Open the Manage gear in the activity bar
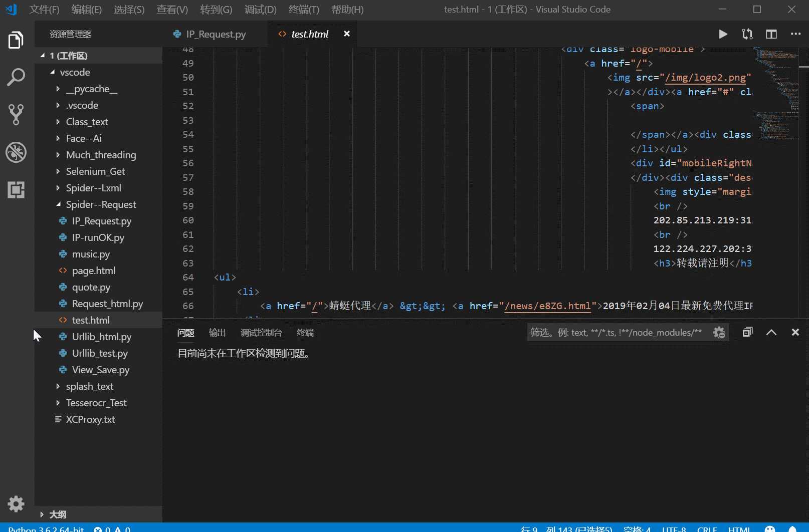The image size is (809, 532). 16,503
